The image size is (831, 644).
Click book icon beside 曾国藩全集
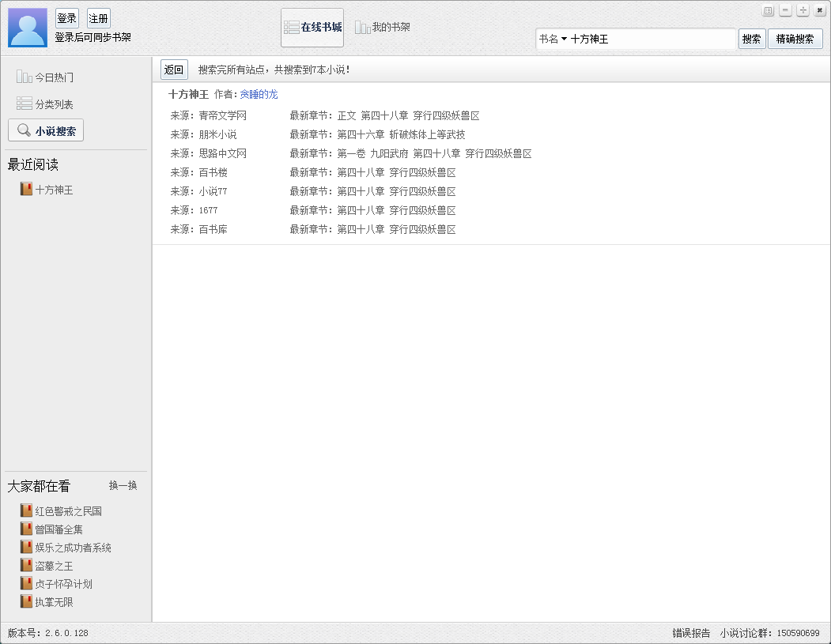(x=27, y=528)
